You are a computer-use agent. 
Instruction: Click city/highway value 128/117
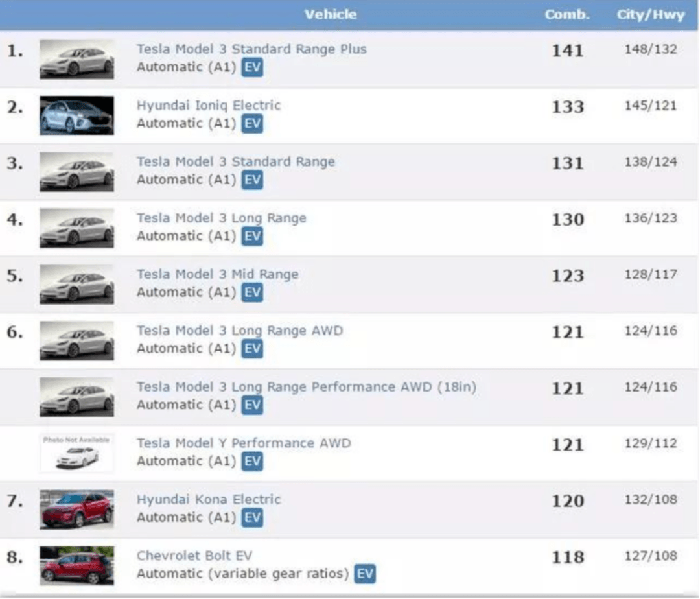651,274
